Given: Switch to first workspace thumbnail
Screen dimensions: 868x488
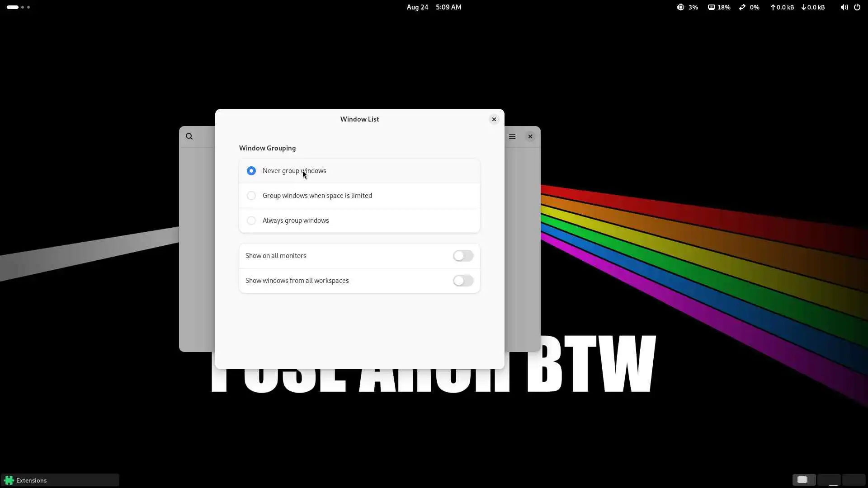Looking at the screenshot, I should tap(804, 480).
